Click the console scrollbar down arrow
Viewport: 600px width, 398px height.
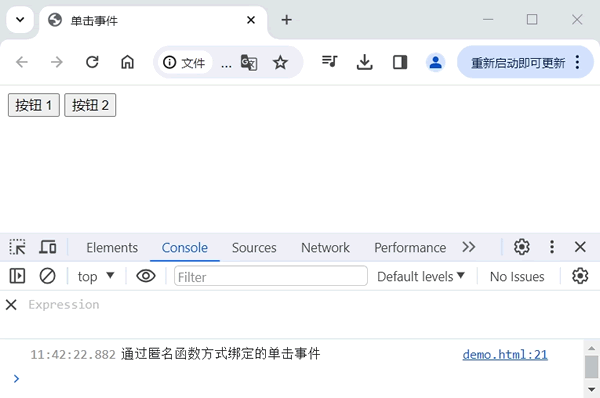[x=592, y=390]
